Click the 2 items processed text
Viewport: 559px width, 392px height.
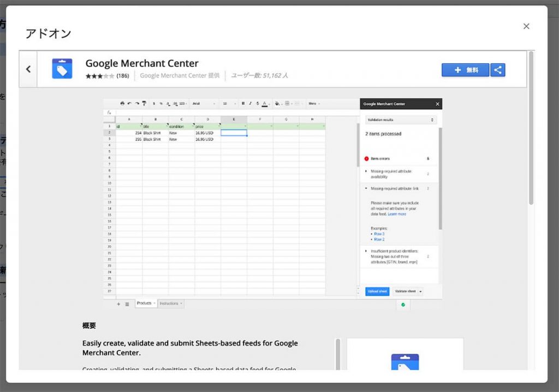(x=383, y=134)
